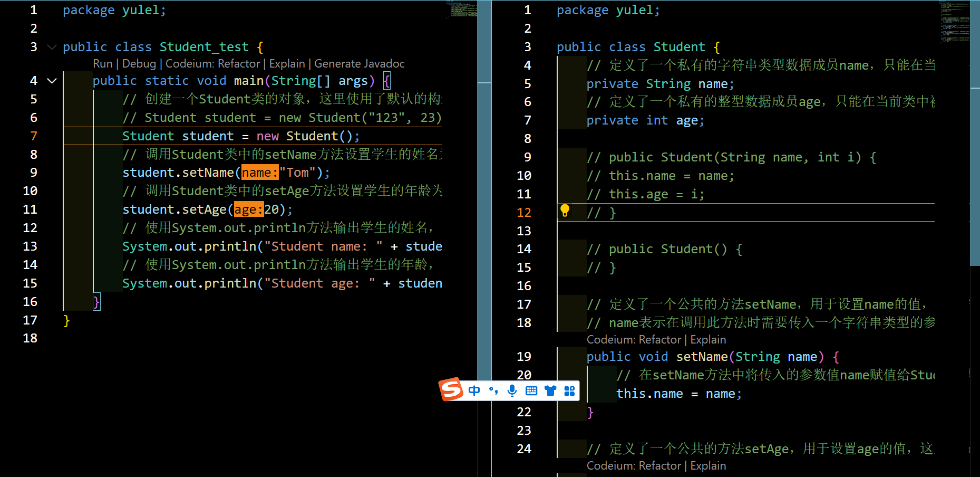Click the Sogou input method logo
Screen dimensions: 980x477
point(451,389)
